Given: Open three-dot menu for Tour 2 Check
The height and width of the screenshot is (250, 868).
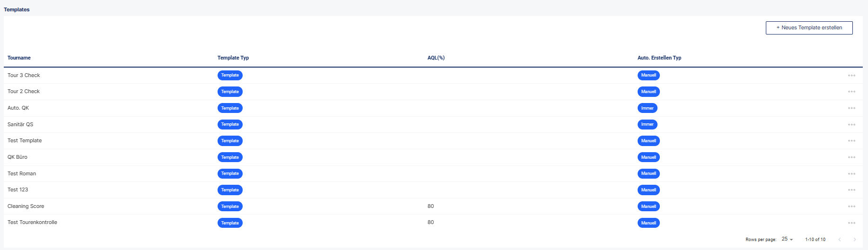Looking at the screenshot, I should (851, 92).
